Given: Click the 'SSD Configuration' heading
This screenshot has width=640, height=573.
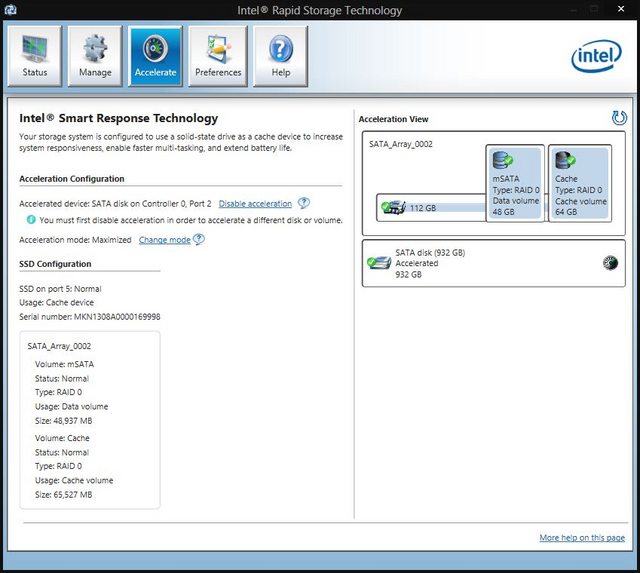Looking at the screenshot, I should click(x=55, y=264).
